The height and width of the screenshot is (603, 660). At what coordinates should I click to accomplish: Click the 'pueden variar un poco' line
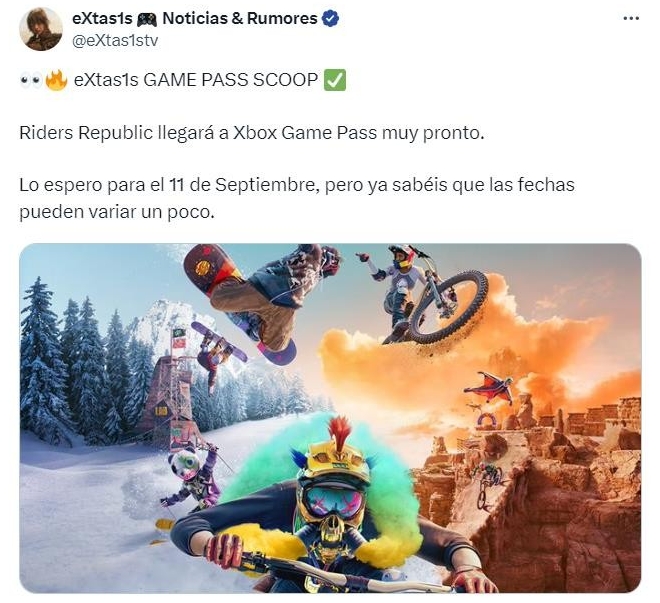coord(117,212)
